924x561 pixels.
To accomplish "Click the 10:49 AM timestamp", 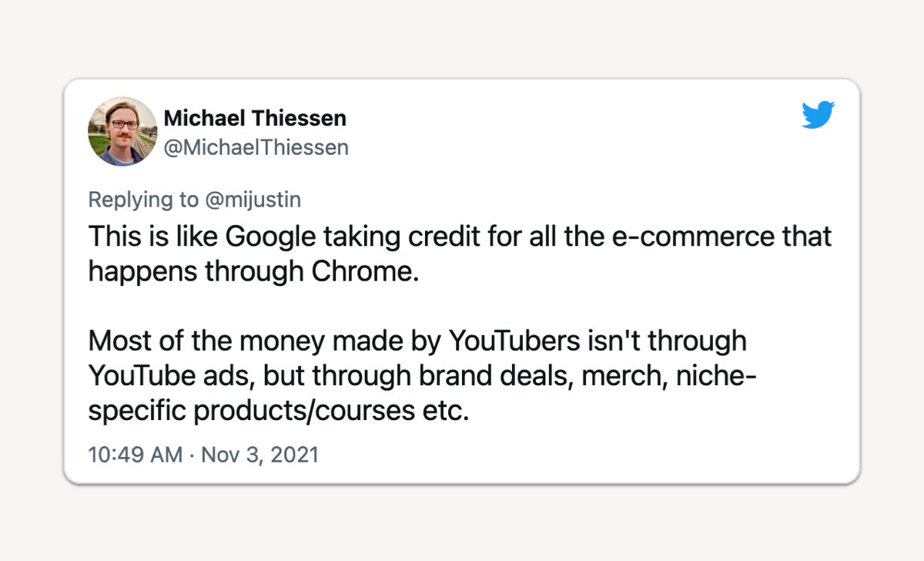I will [136, 455].
